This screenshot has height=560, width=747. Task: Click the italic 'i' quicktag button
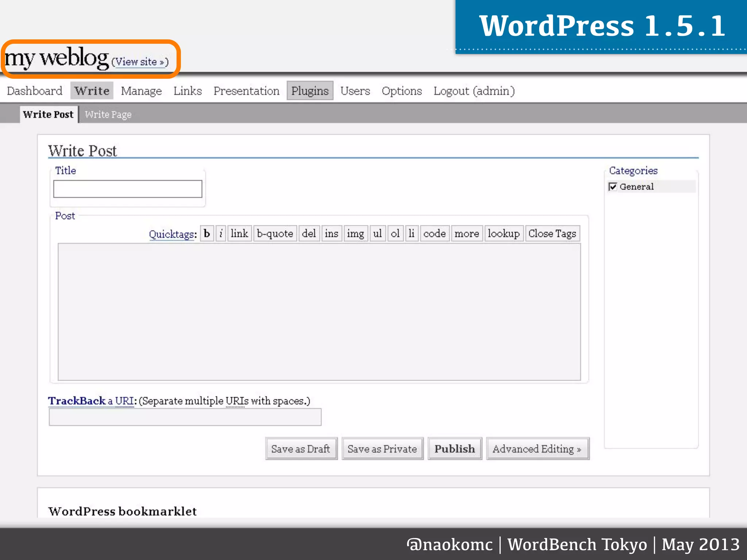tap(221, 233)
